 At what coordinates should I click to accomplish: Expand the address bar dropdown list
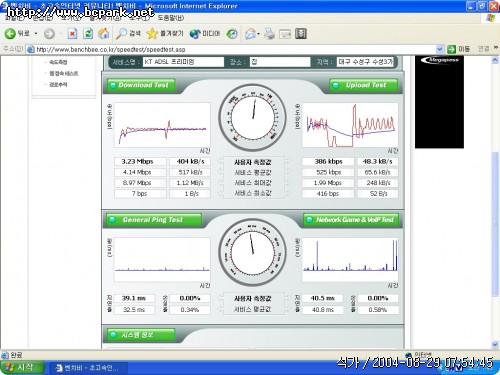[x=440, y=49]
